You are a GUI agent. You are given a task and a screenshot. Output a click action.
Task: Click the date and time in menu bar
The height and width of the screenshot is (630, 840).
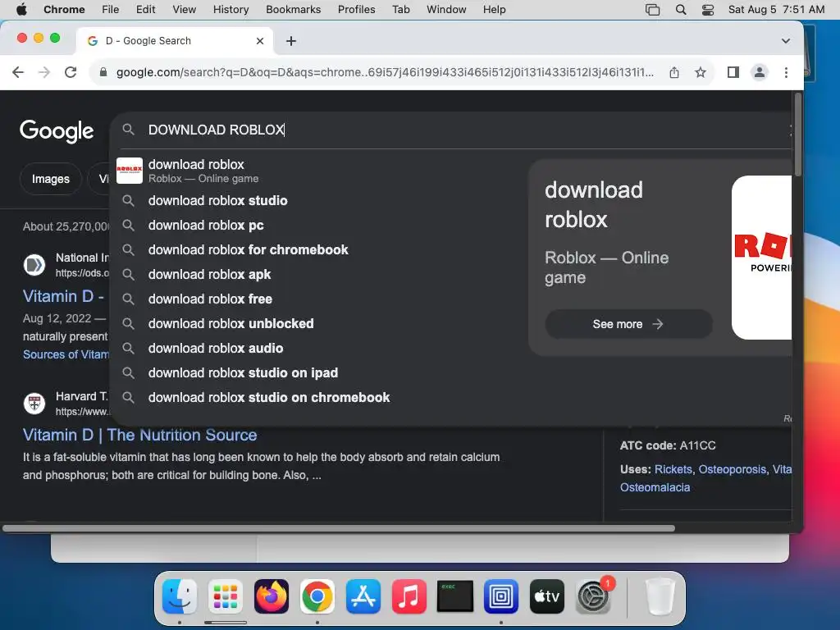pyautogui.click(x=776, y=10)
